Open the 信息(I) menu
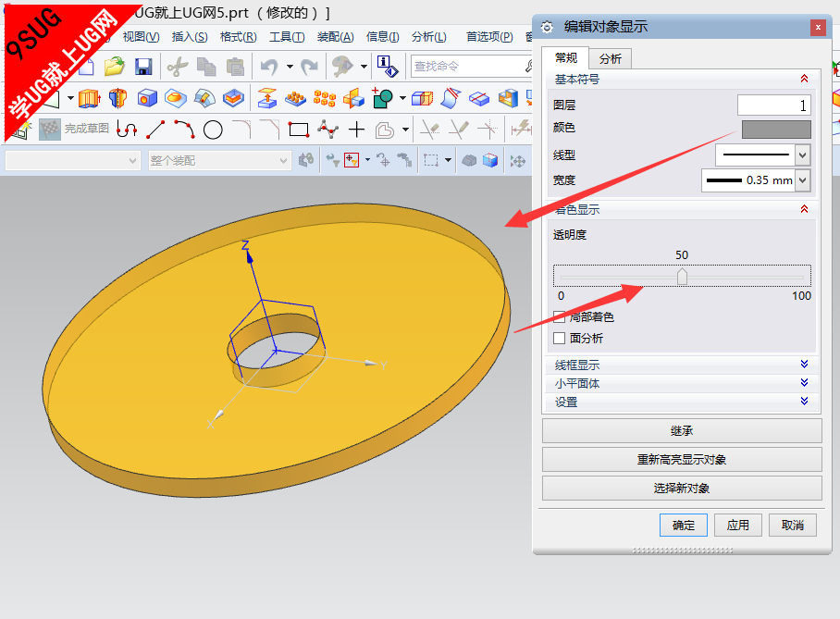 click(382, 36)
